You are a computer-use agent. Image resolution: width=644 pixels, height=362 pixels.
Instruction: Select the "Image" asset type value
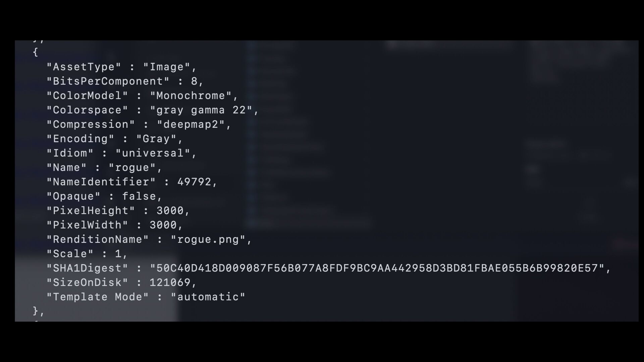pos(167,67)
